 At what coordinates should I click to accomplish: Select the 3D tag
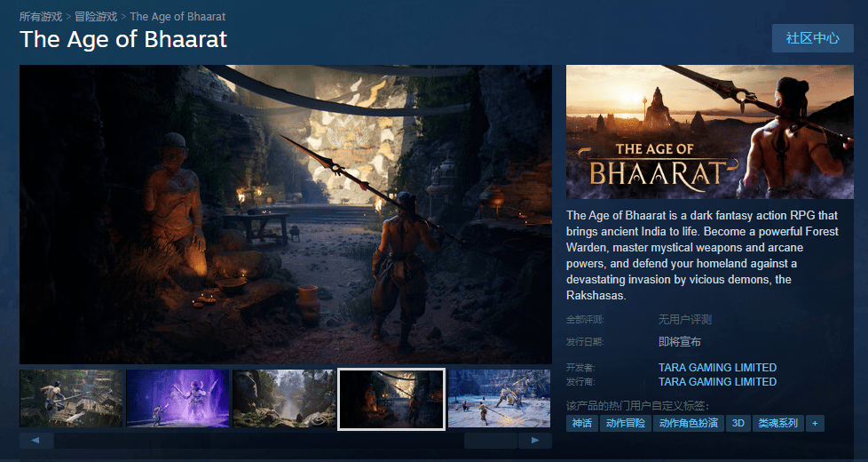(738, 423)
